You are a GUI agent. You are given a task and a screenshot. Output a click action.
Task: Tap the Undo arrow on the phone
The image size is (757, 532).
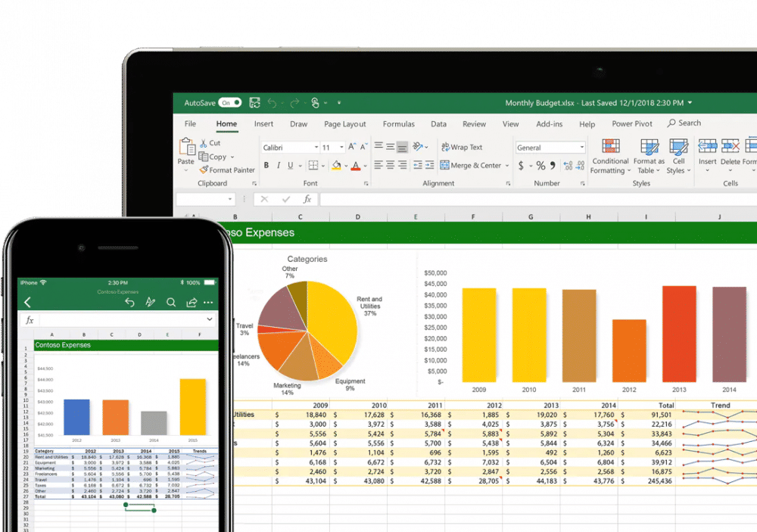tap(129, 302)
